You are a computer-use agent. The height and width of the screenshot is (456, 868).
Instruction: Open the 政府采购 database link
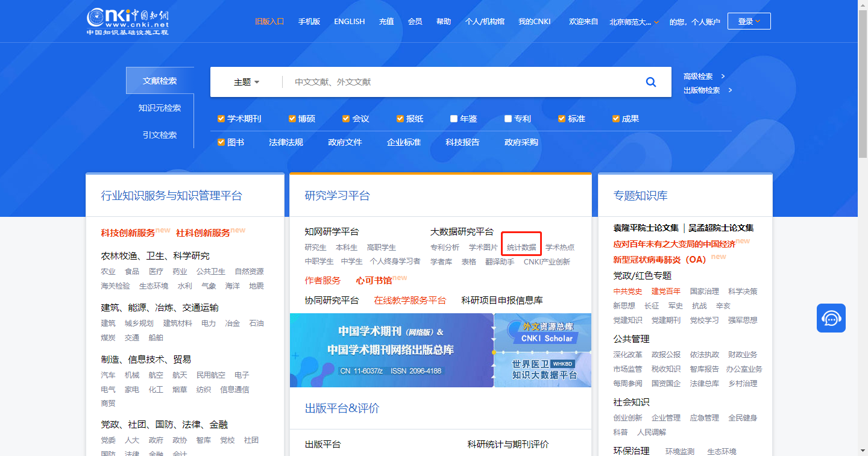(x=521, y=142)
